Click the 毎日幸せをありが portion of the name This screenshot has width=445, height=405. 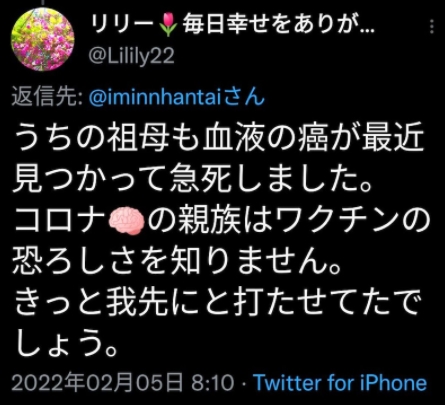point(271,25)
